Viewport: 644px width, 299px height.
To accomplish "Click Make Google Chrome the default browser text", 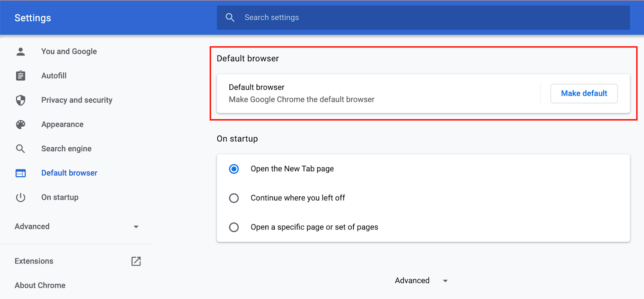I will point(301,99).
